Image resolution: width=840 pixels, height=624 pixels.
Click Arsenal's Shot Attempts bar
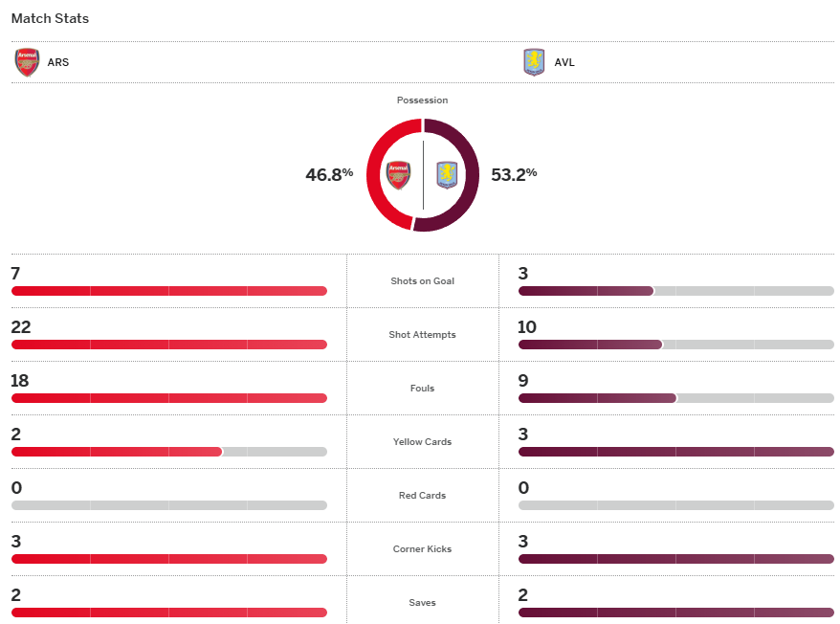[168, 345]
